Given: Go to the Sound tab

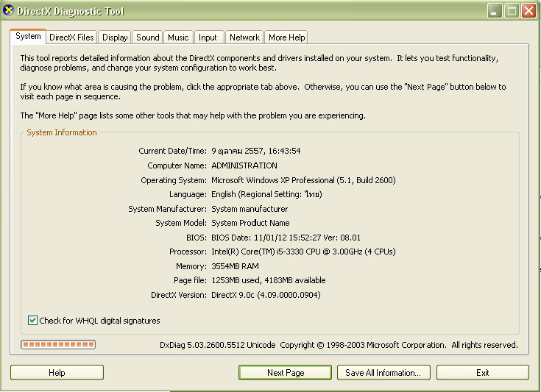Looking at the screenshot, I should point(148,38).
